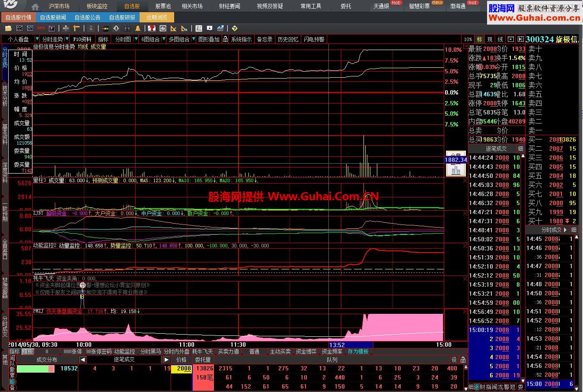Toggle the 10% scale button
The height and width of the screenshot is (392, 583).
click(x=468, y=39)
